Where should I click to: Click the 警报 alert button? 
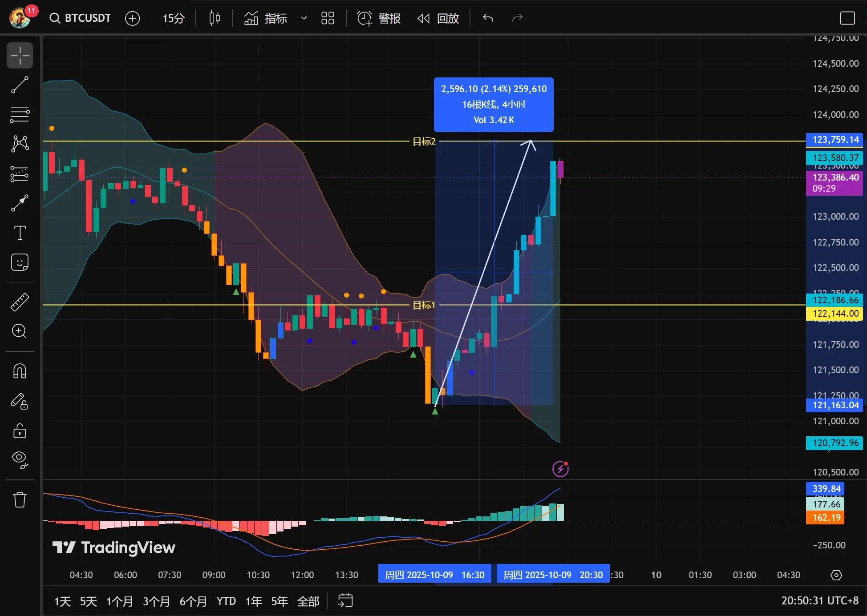[379, 18]
